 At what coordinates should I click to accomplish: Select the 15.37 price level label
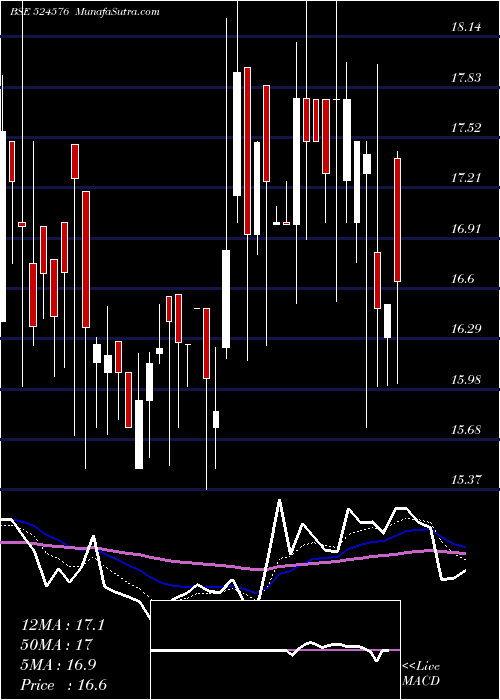(x=466, y=480)
